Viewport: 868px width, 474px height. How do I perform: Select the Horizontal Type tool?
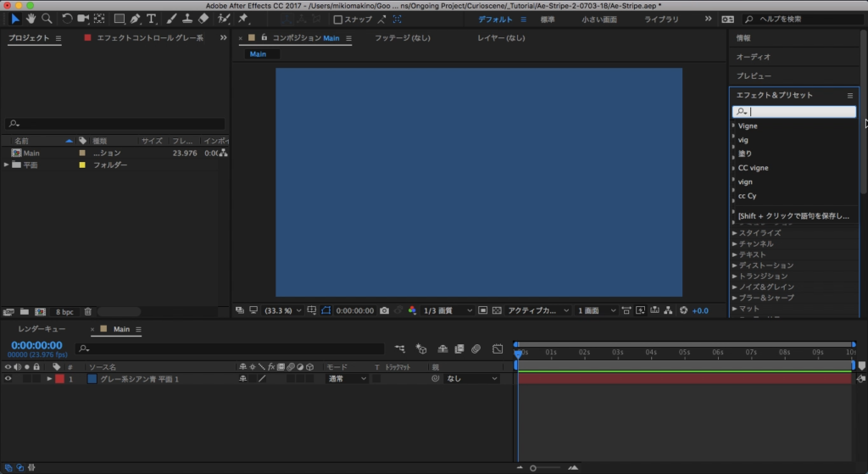[x=150, y=19]
